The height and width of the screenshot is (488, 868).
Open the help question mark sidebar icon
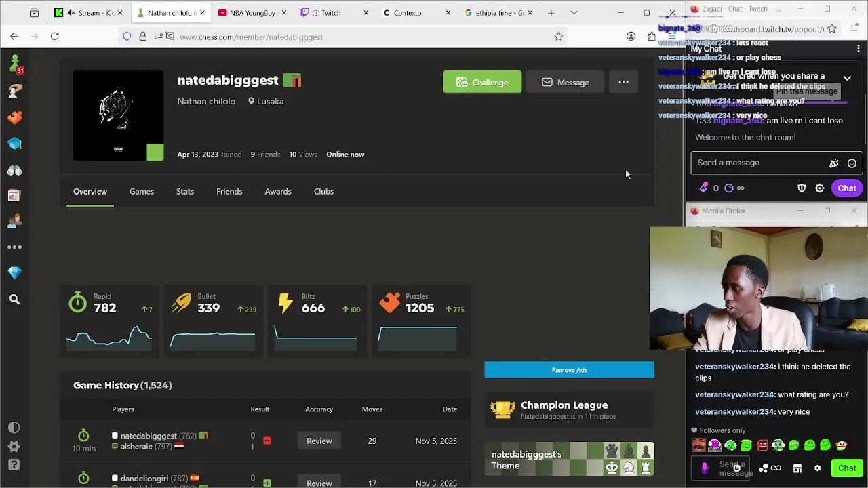14,465
